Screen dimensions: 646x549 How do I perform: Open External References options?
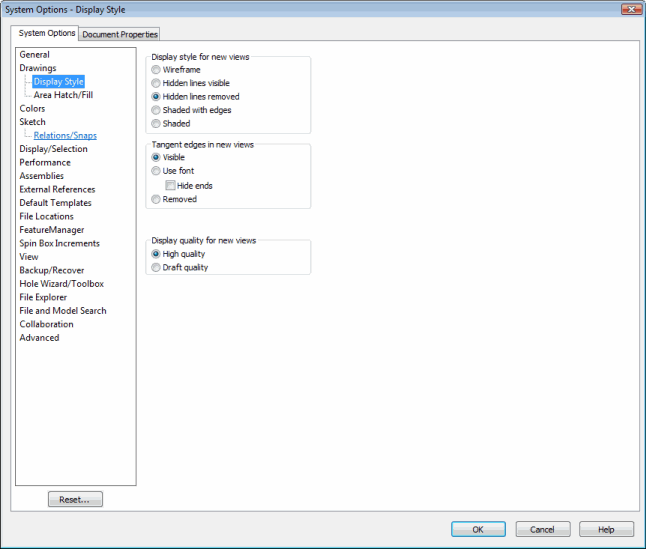coord(57,189)
